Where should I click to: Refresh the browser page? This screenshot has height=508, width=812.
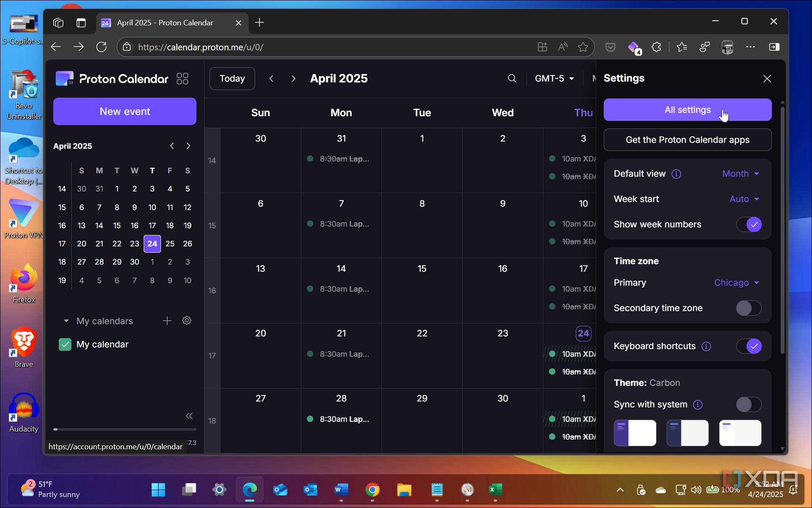(x=101, y=47)
